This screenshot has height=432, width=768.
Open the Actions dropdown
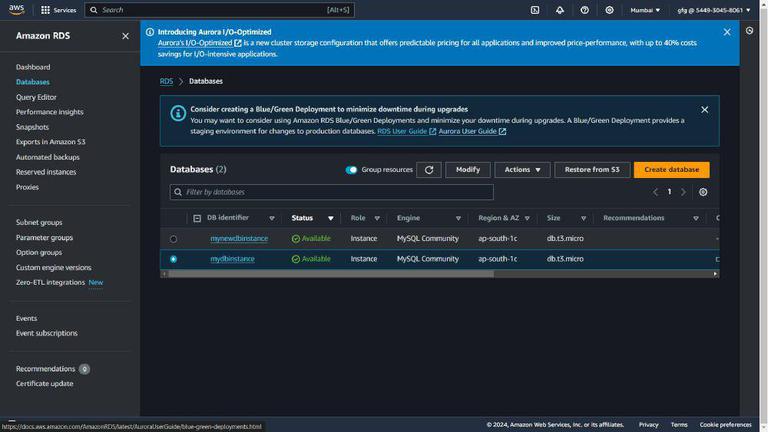pyautogui.click(x=522, y=169)
